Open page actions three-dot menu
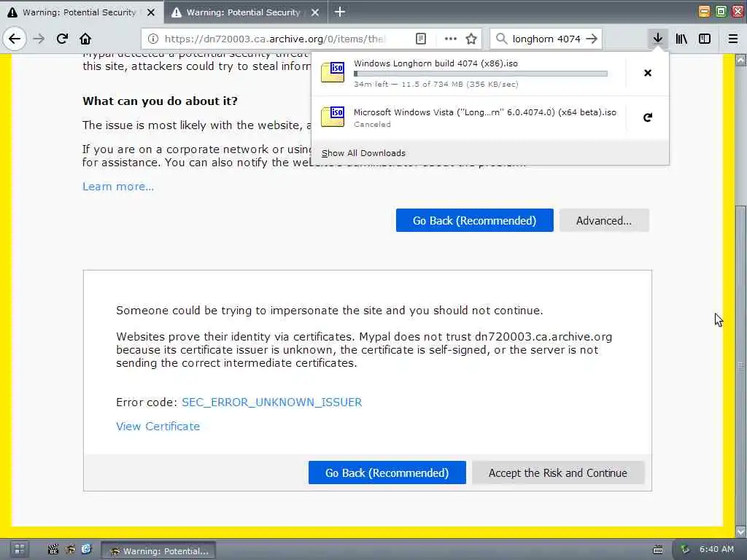747x560 pixels. [x=450, y=39]
